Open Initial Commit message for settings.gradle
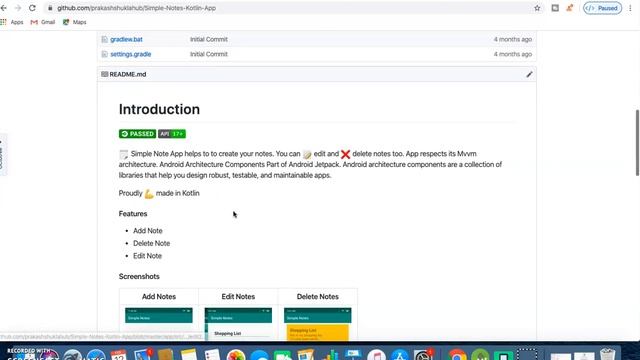 pos(209,54)
